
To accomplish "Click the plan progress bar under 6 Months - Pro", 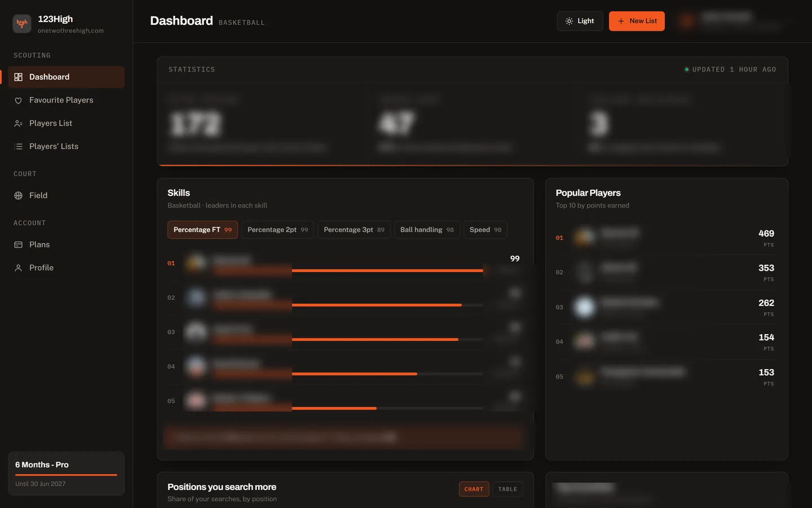I will click(x=66, y=475).
